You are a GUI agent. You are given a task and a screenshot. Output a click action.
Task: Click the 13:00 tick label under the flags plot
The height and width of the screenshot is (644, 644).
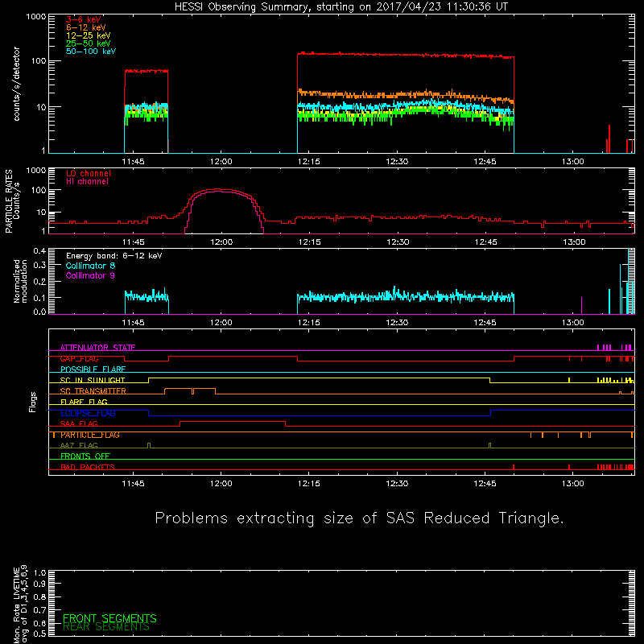pos(573,484)
